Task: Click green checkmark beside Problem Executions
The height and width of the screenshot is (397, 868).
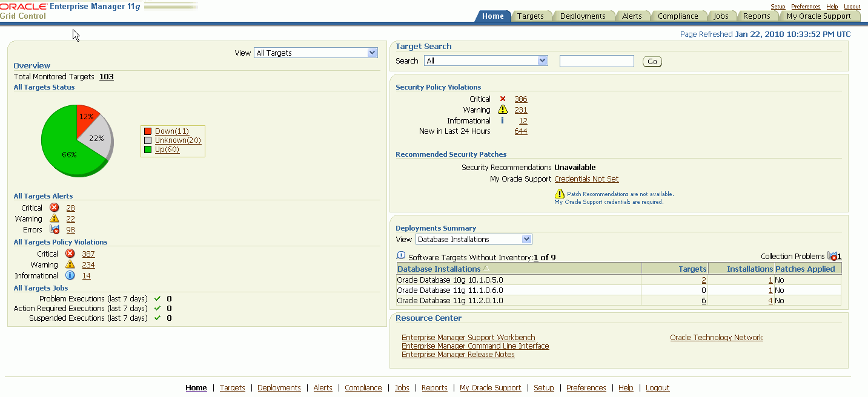Action: [x=157, y=298]
